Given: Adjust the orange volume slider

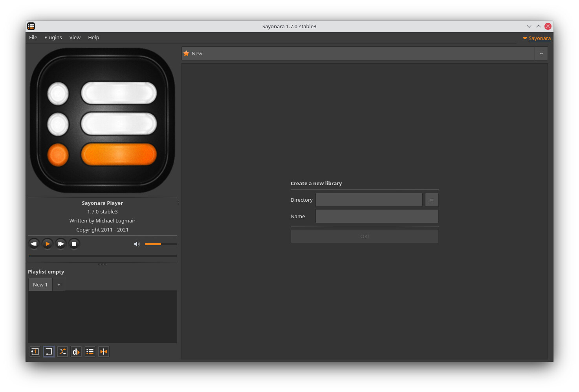Looking at the screenshot, I should pos(161,244).
